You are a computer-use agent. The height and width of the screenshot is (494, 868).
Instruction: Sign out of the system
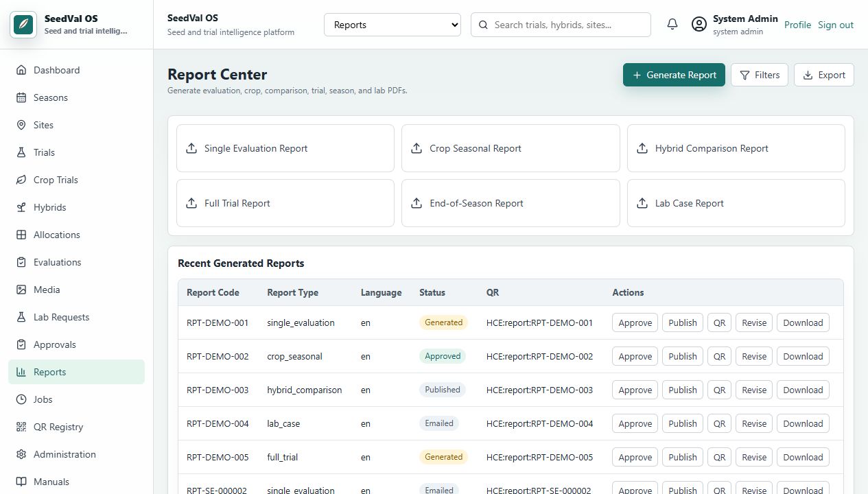(x=836, y=25)
